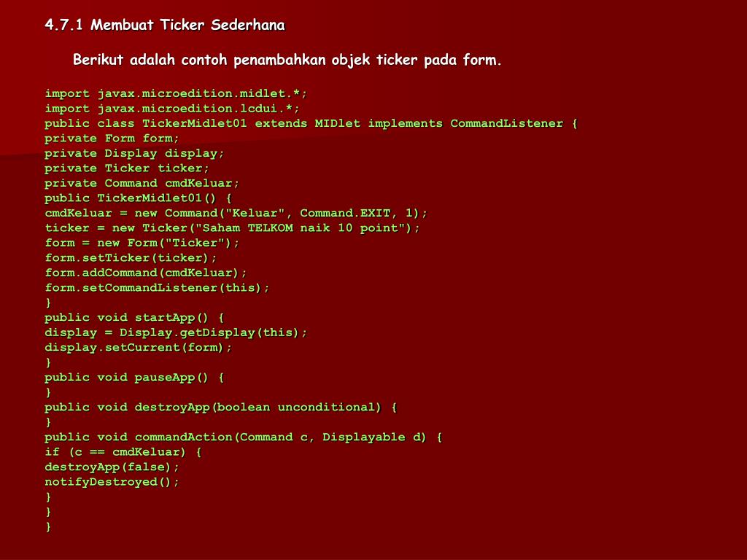Click the line 'import javax.microedition.midlet.*;'

[x=176, y=94]
